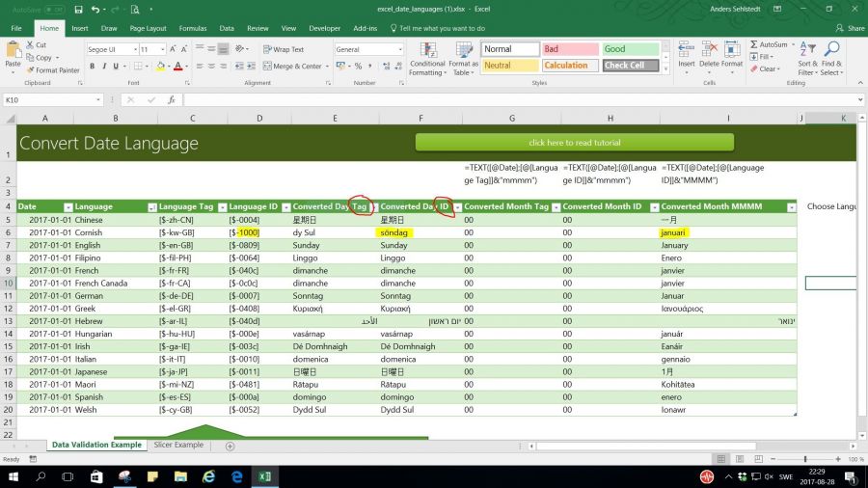The width and height of the screenshot is (868, 488).
Task: Open the Name Box dropdown
Action: (98, 99)
